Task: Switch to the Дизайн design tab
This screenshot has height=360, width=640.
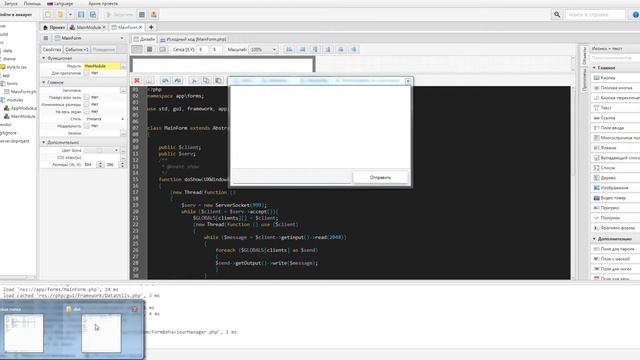Action: tap(144, 39)
